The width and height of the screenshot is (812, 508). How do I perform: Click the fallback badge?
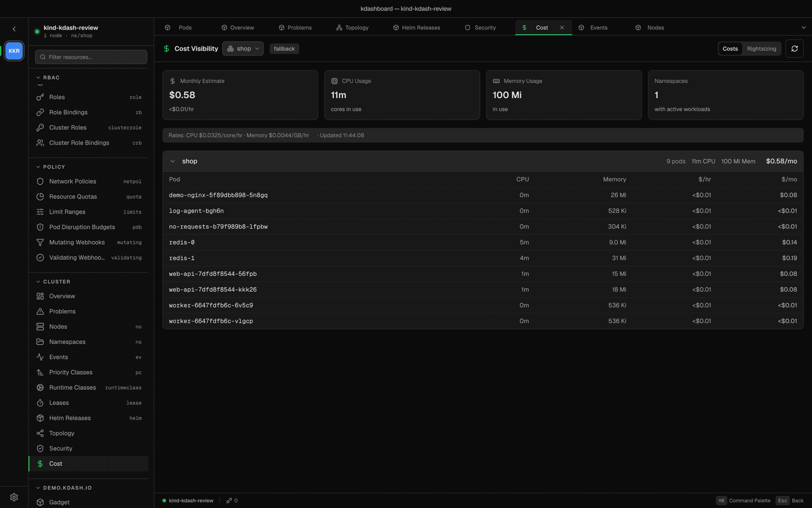(x=284, y=49)
